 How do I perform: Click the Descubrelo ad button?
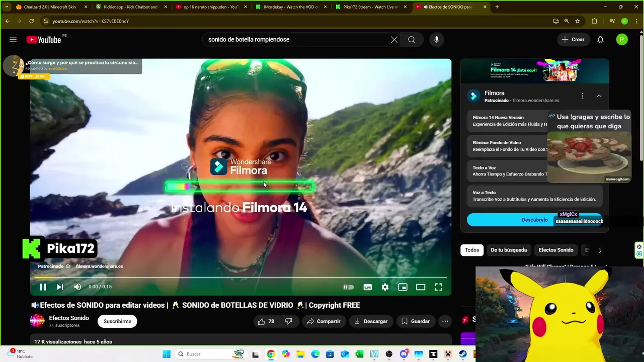tap(534, 220)
